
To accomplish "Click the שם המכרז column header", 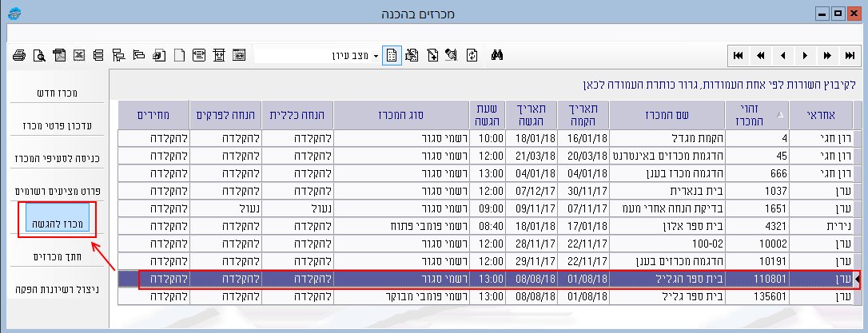I will tap(667, 114).
